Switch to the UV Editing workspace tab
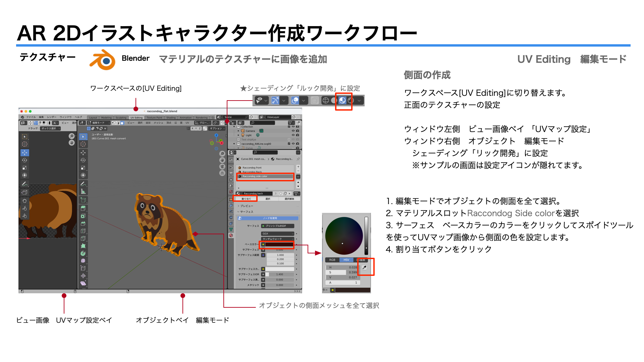644x362 pixels. [x=137, y=118]
